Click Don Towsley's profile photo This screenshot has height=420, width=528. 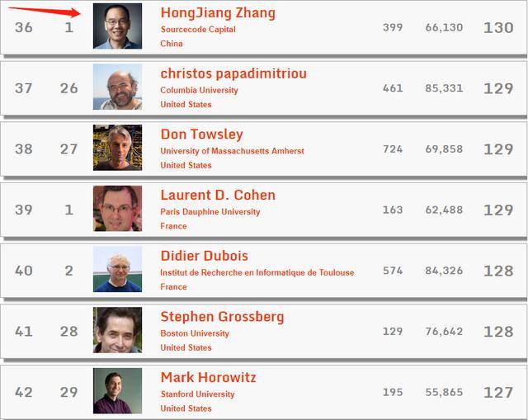(x=117, y=149)
